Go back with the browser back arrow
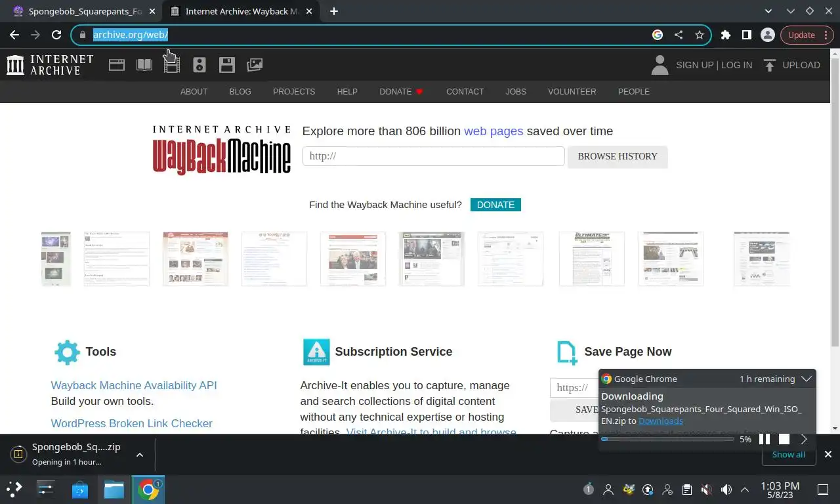This screenshot has height=504, width=840. click(14, 35)
